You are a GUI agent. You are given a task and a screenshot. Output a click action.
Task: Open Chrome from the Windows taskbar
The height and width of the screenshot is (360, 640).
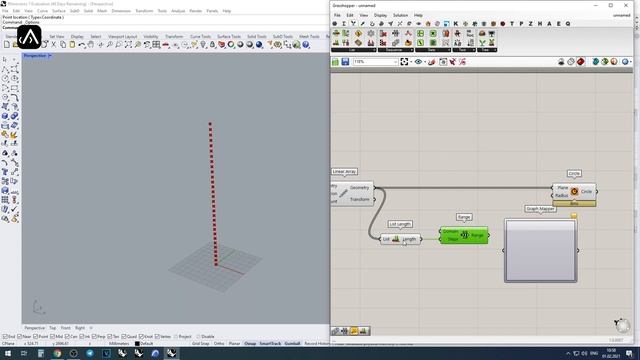pyautogui.click(x=57, y=353)
